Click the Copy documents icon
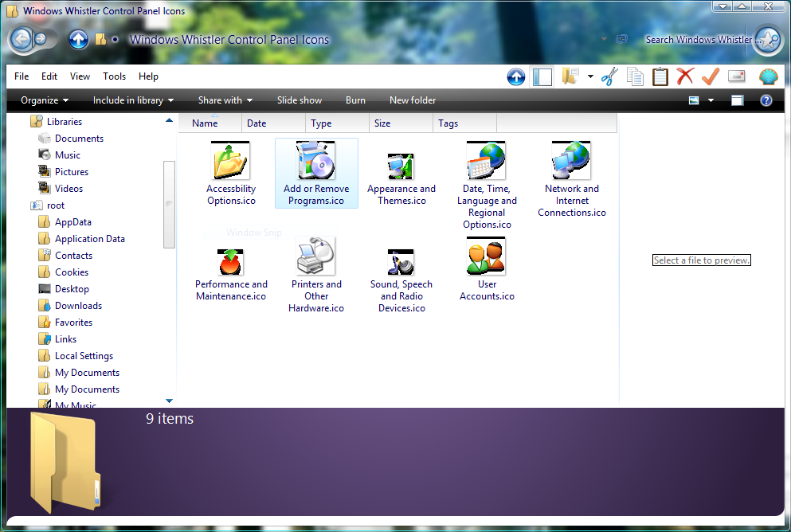 click(x=635, y=76)
